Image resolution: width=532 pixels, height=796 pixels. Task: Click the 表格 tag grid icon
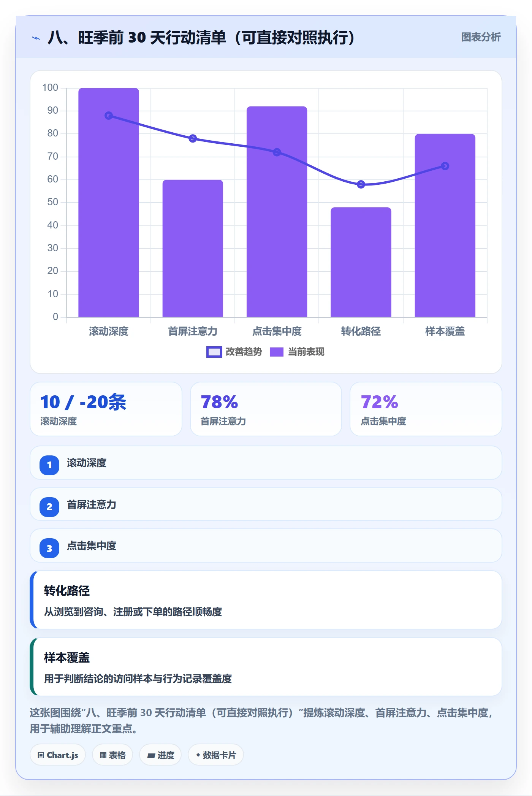coord(103,755)
